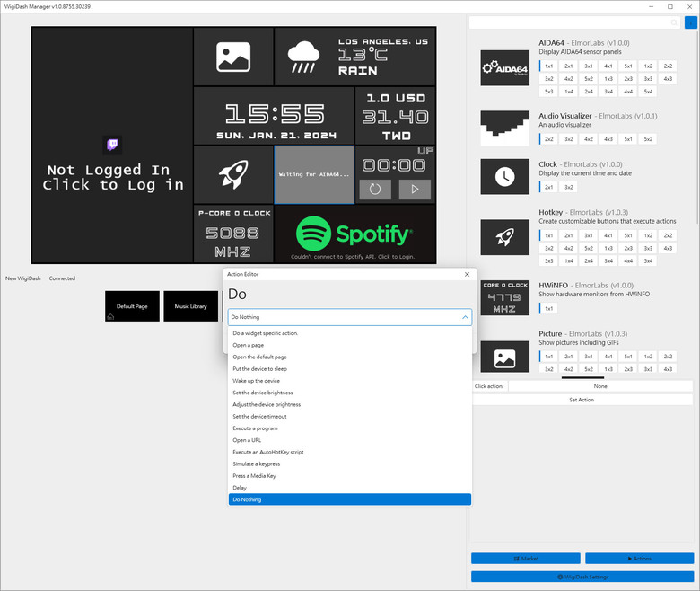Select highlighted Do Nothing list option
The width and height of the screenshot is (700, 591).
pos(350,499)
